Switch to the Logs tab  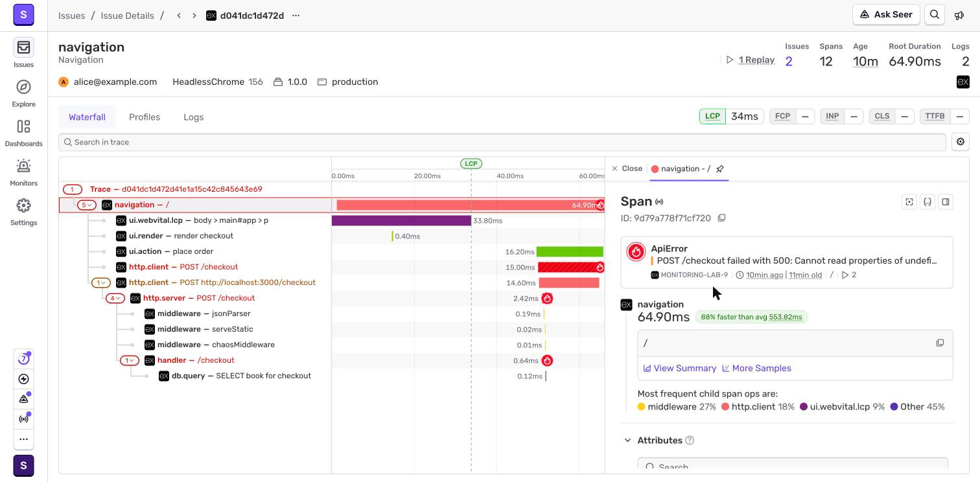coord(193,117)
